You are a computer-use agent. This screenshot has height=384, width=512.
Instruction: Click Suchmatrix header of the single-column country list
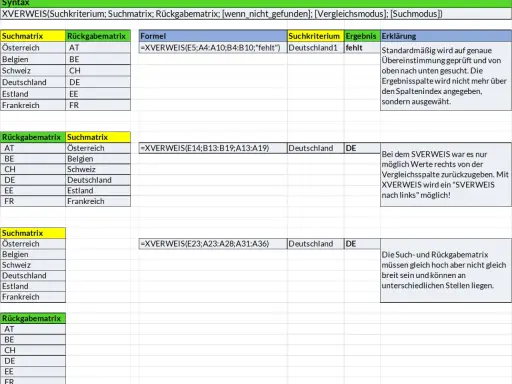tap(33, 233)
